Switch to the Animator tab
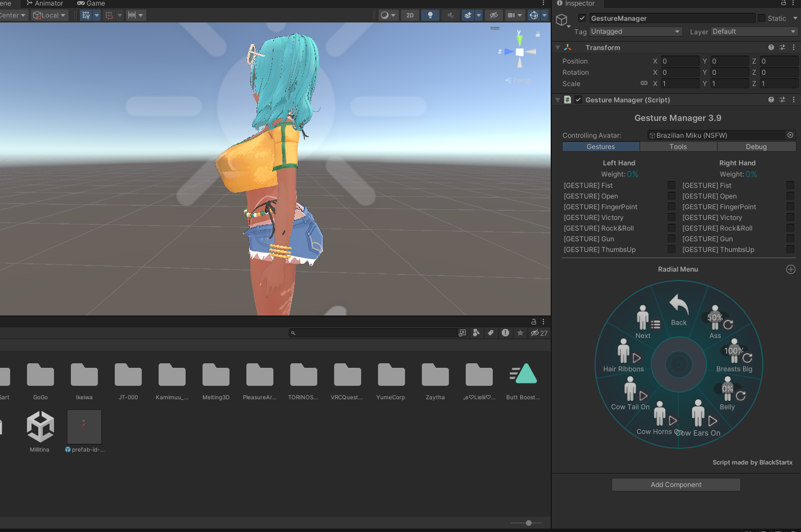The image size is (801, 532). click(44, 3)
